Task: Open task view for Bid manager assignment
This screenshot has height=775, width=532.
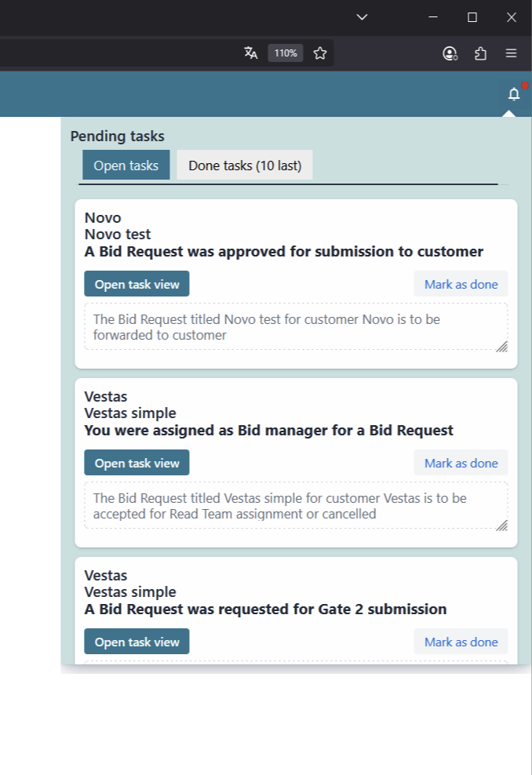Action: [x=137, y=463]
